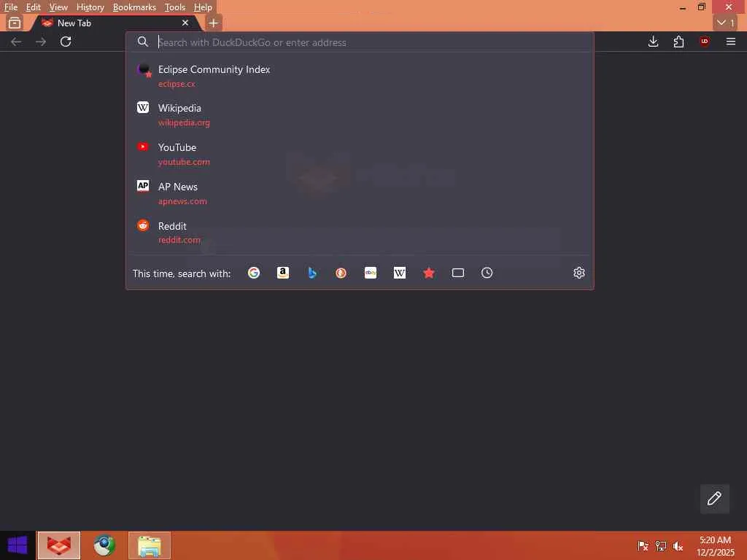Select the Wikipedia suggestion
The height and width of the screenshot is (560, 747).
(360, 115)
